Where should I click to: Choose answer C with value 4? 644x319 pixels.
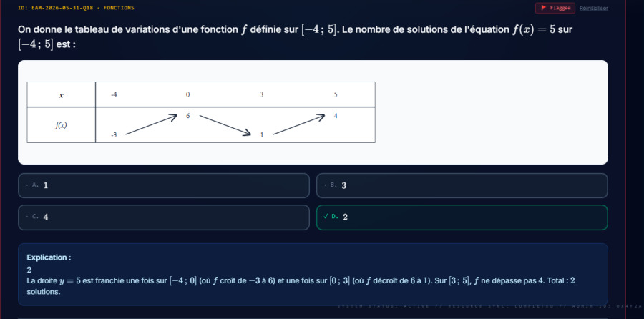click(x=163, y=217)
